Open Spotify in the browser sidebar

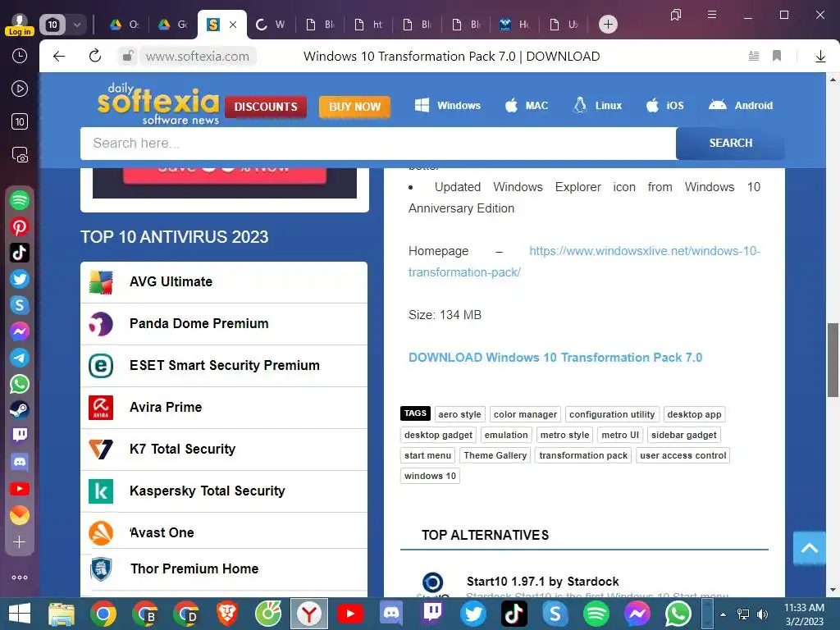pyautogui.click(x=20, y=200)
